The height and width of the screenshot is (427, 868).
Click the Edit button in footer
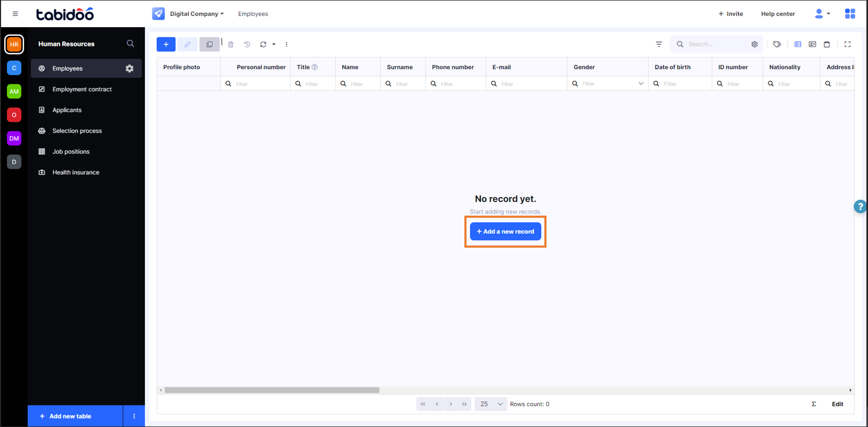click(838, 404)
